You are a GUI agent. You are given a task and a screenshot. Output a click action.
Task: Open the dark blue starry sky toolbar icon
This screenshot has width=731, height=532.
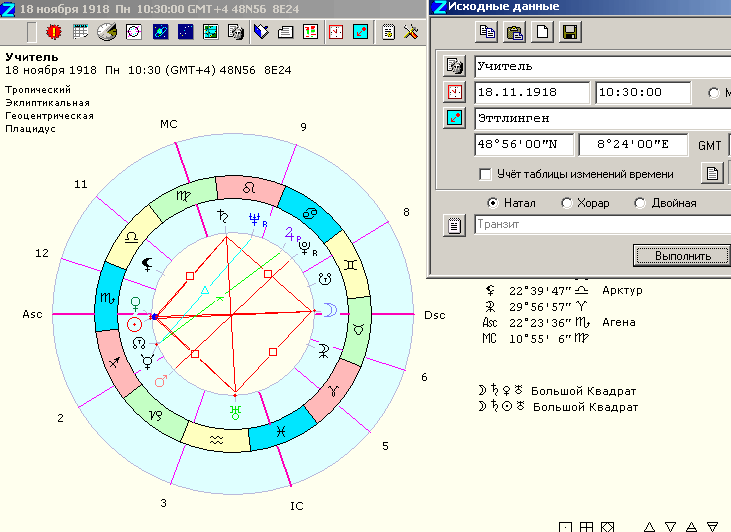tap(186, 32)
